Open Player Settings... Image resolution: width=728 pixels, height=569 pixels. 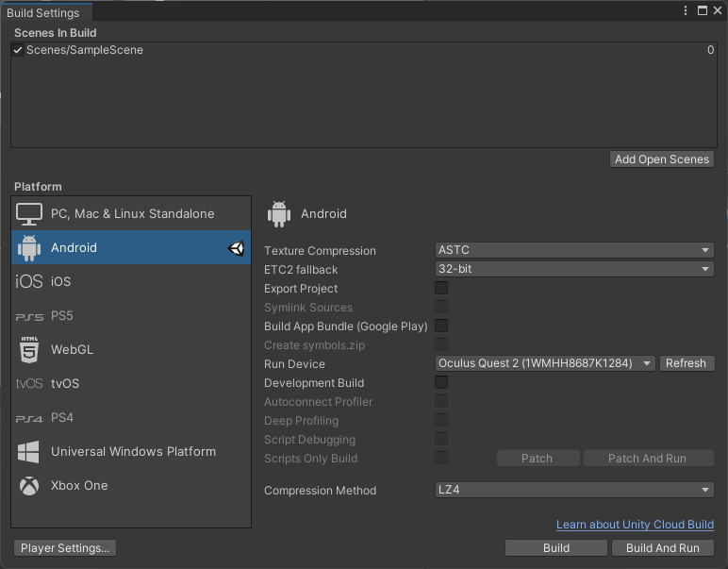pyautogui.click(x=65, y=548)
